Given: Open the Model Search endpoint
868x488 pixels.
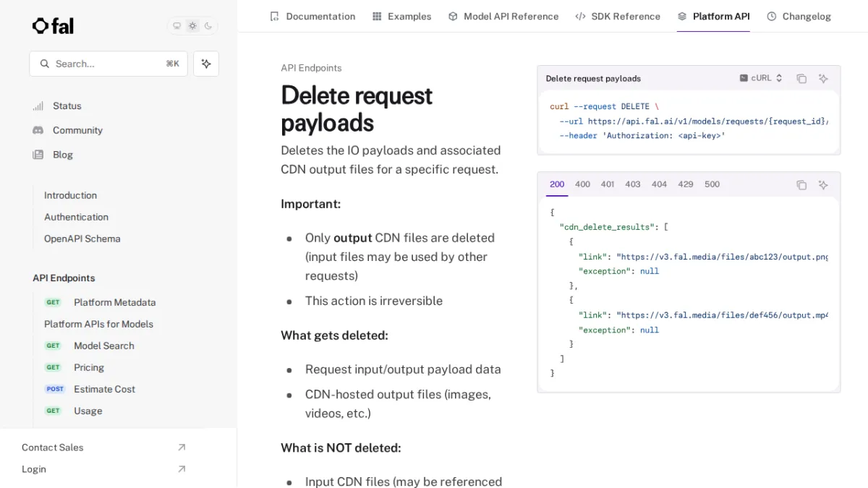Looking at the screenshot, I should pyautogui.click(x=103, y=346).
